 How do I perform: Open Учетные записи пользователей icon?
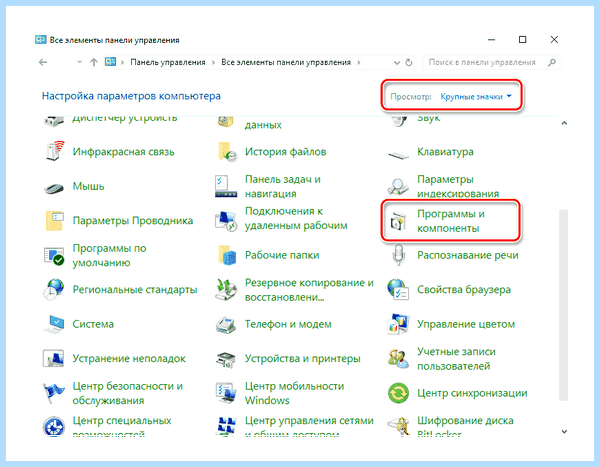398,358
